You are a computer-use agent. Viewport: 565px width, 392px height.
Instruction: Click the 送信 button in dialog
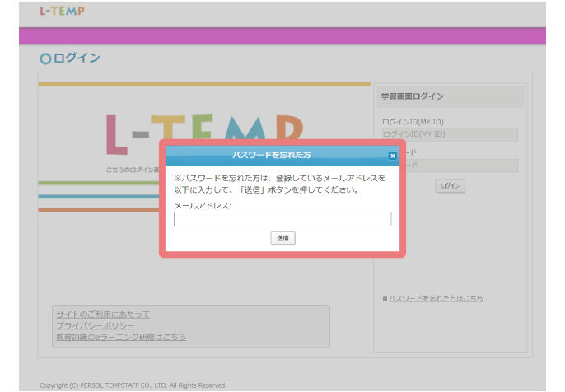tap(282, 238)
